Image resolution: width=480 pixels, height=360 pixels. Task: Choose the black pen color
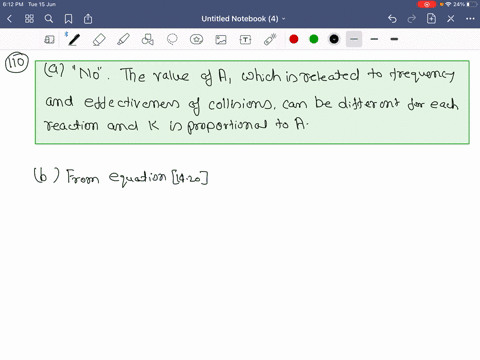tap(334, 39)
